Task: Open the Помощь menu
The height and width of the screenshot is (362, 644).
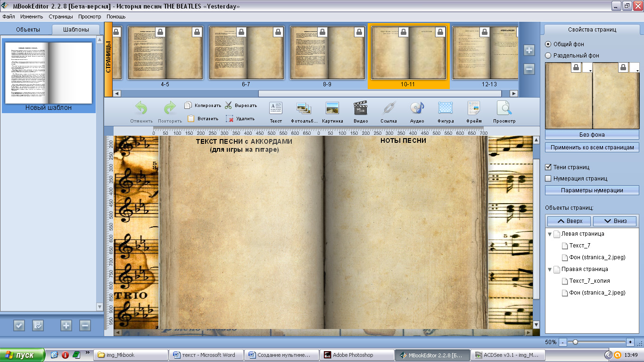Action: point(116,16)
